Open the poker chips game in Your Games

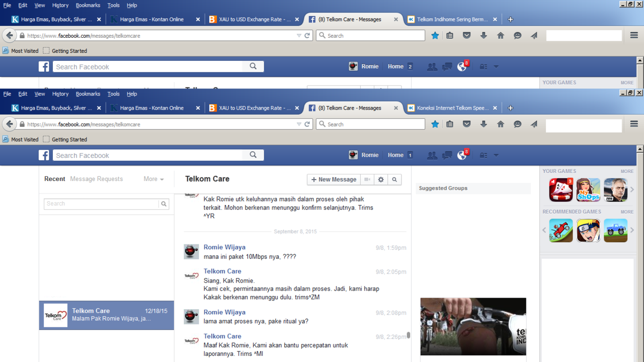click(x=561, y=190)
